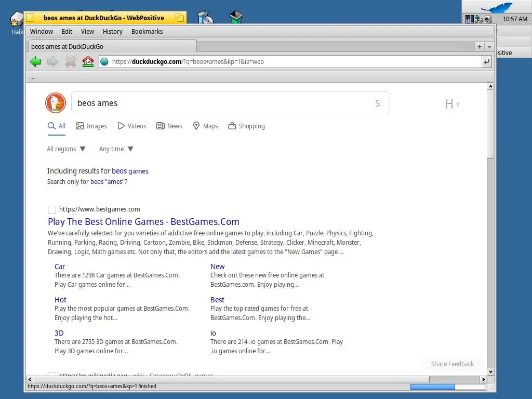Image resolution: width=532 pixels, height=399 pixels.
Task: Open the 3D sublink
Action: tap(59, 333)
